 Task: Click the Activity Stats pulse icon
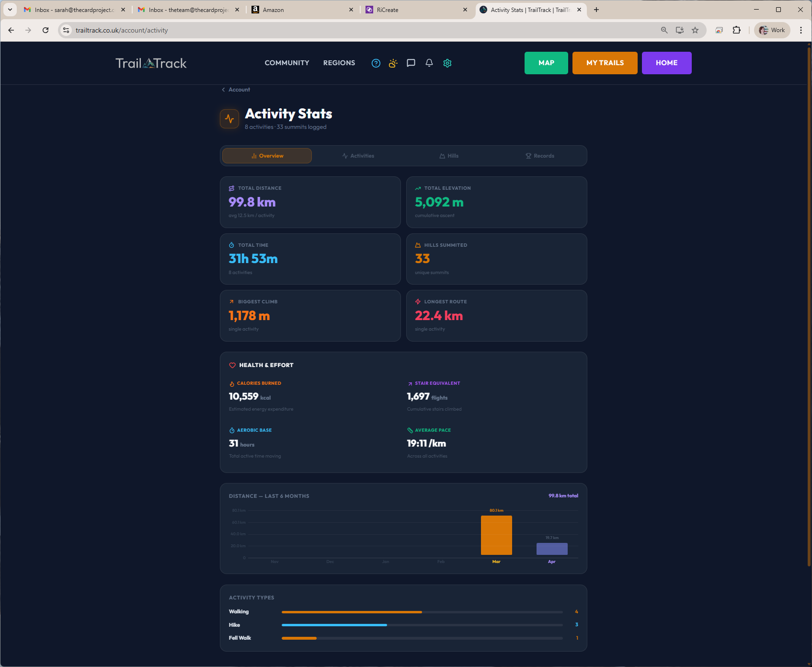[x=229, y=119]
